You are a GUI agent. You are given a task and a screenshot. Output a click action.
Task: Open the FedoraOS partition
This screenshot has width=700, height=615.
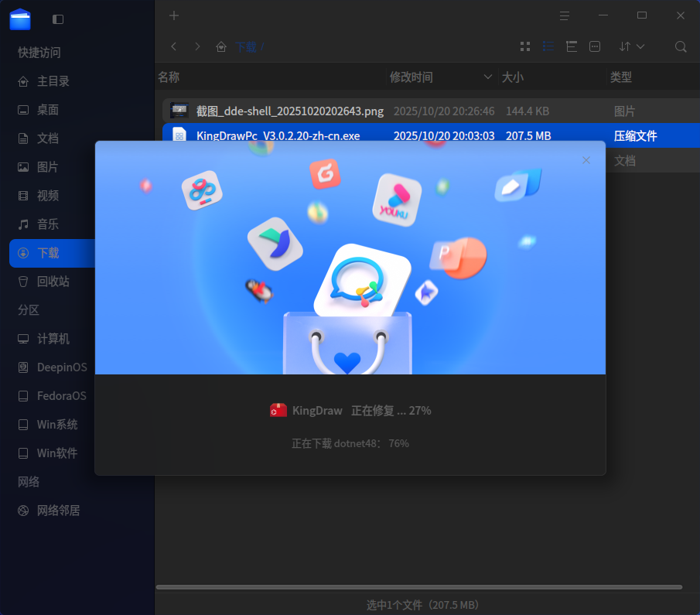[62, 396]
